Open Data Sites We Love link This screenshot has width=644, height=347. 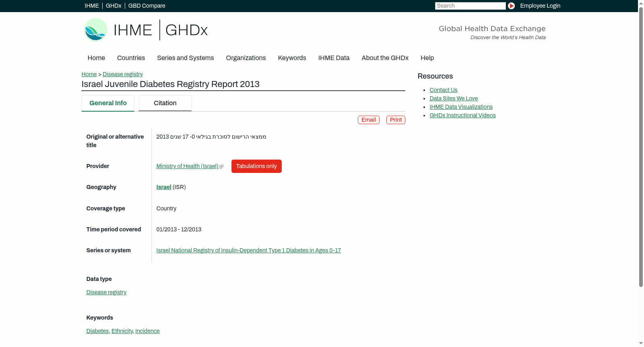tap(454, 98)
